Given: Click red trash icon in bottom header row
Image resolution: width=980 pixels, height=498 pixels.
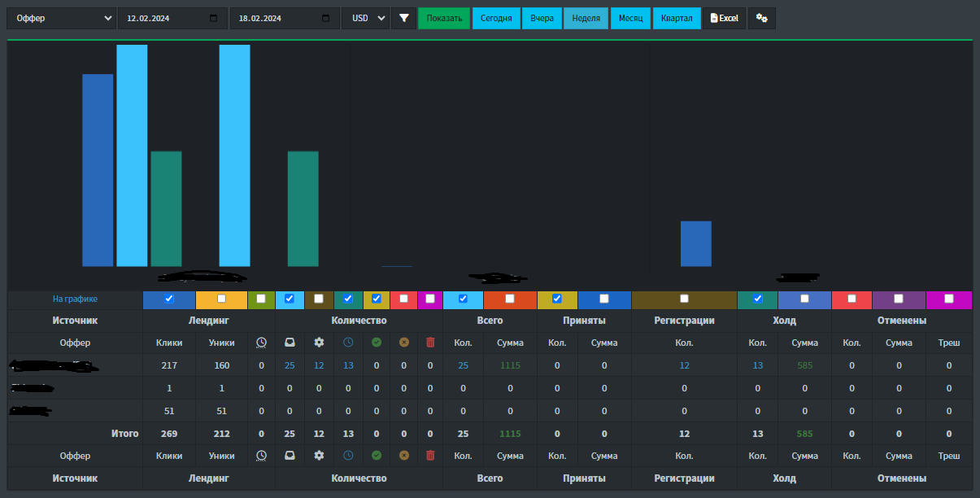Looking at the screenshot, I should click(x=430, y=456).
